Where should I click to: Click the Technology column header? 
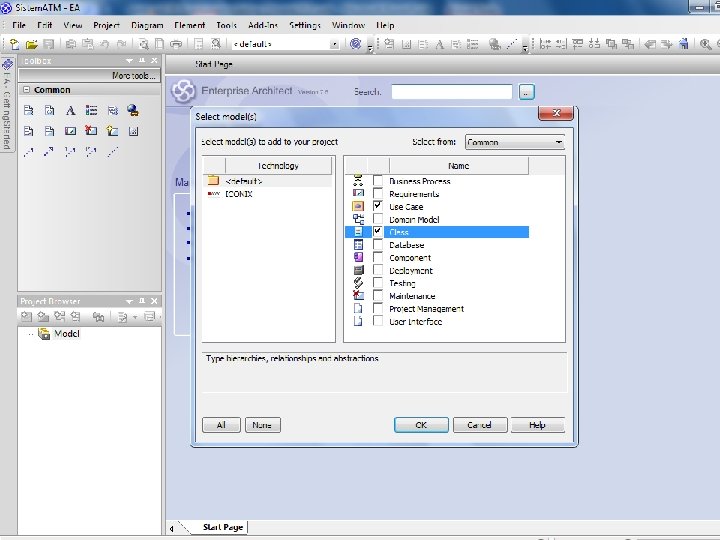pos(278,166)
